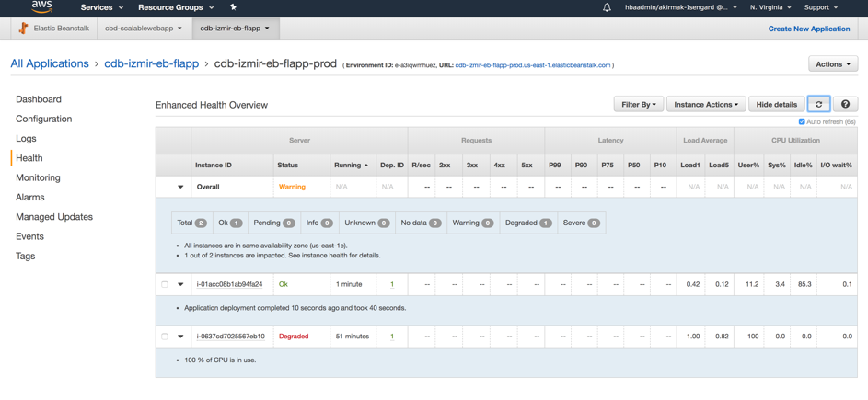Click All Applications breadcrumb link
This screenshot has height=400, width=868.
click(x=50, y=63)
